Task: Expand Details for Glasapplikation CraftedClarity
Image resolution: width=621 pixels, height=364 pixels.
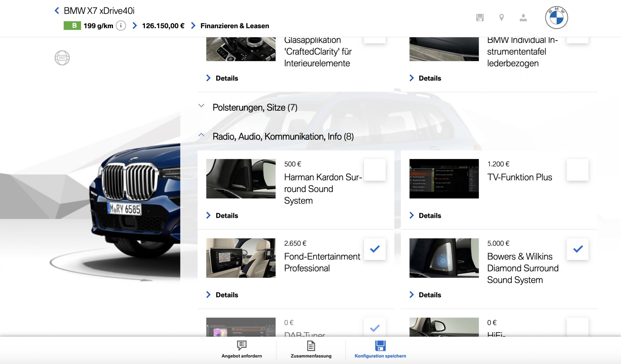Action: pyautogui.click(x=222, y=78)
